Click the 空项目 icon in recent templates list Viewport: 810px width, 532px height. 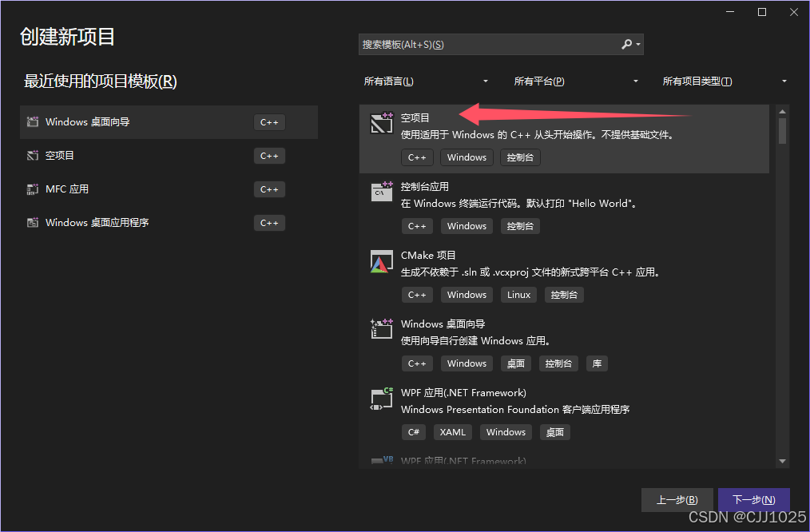32,155
